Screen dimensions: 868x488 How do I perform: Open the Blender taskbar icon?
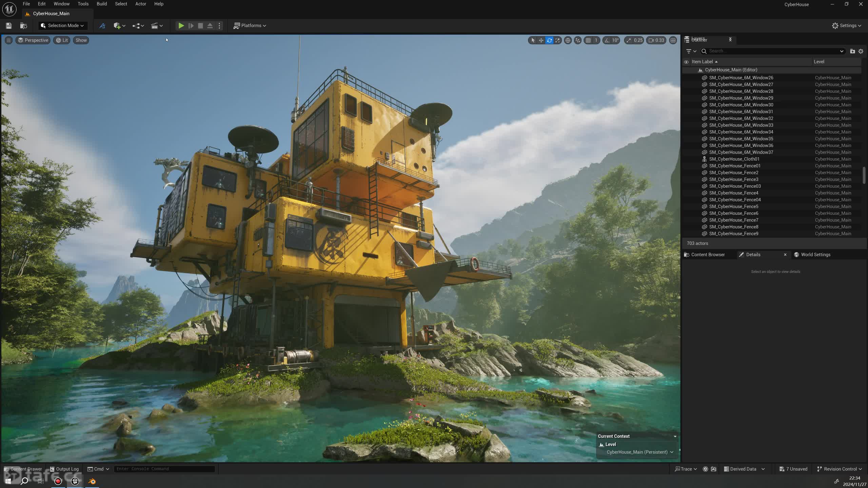(x=92, y=481)
